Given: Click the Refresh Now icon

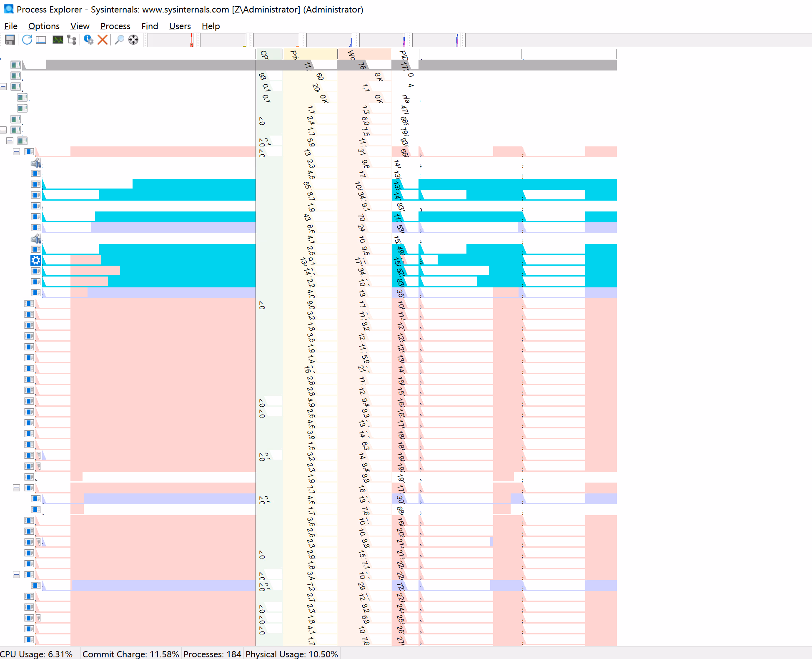Looking at the screenshot, I should click(x=27, y=40).
